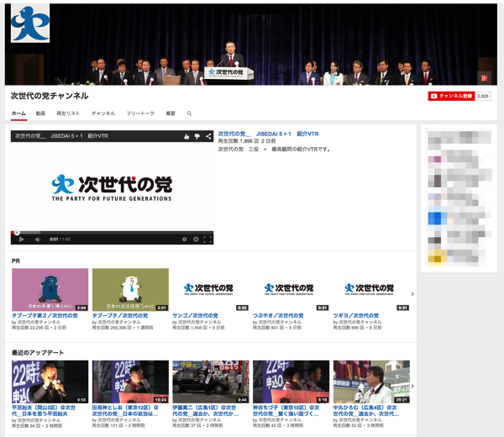Open player settings gear icon
Image resolution: width=504 pixels, height=437 pixels.
tap(196, 240)
